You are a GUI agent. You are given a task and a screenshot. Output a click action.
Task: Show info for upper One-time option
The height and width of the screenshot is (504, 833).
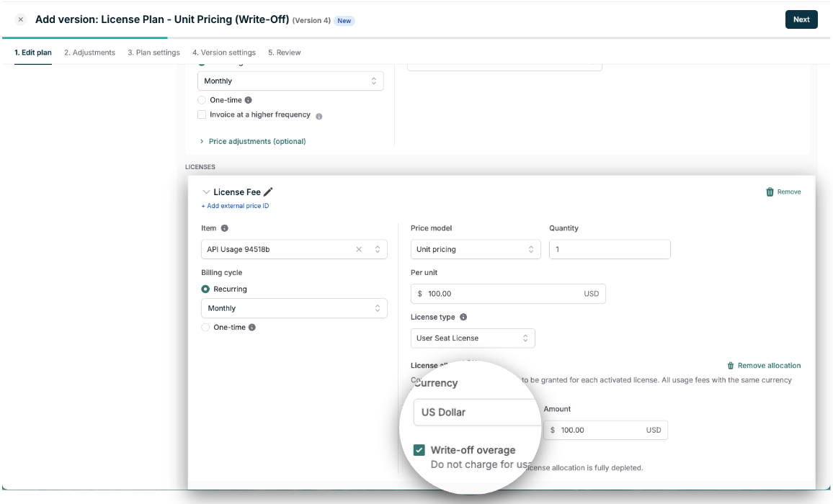click(x=248, y=100)
